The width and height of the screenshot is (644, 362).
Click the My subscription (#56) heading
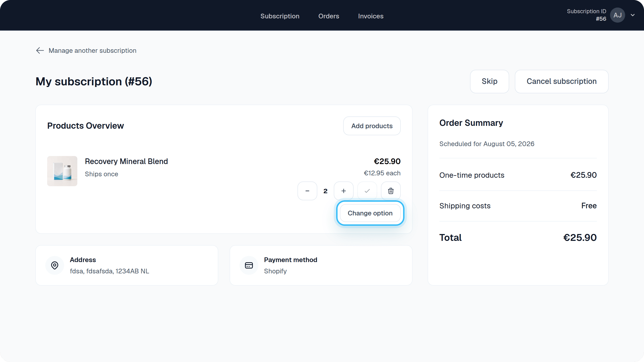pyautogui.click(x=94, y=82)
